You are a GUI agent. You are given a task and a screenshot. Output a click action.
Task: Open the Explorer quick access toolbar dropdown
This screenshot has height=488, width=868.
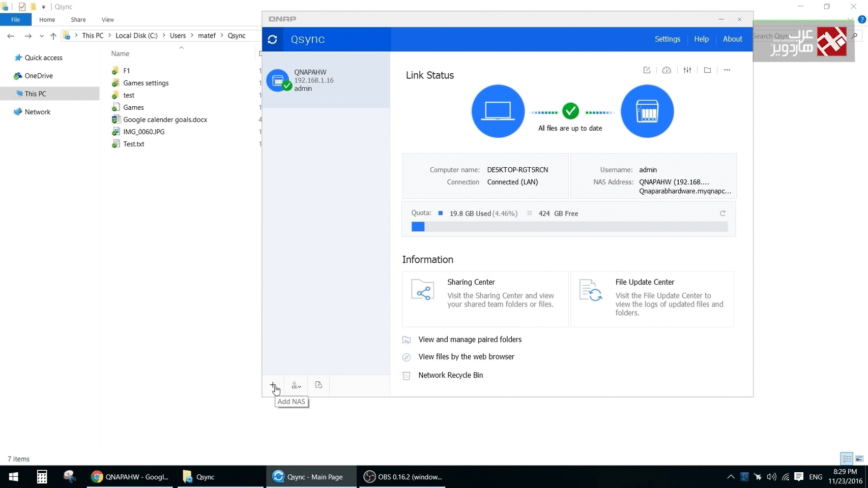click(x=43, y=7)
